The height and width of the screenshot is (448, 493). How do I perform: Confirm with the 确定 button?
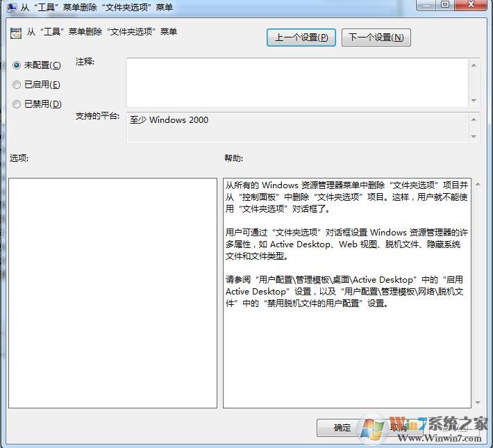(342, 428)
